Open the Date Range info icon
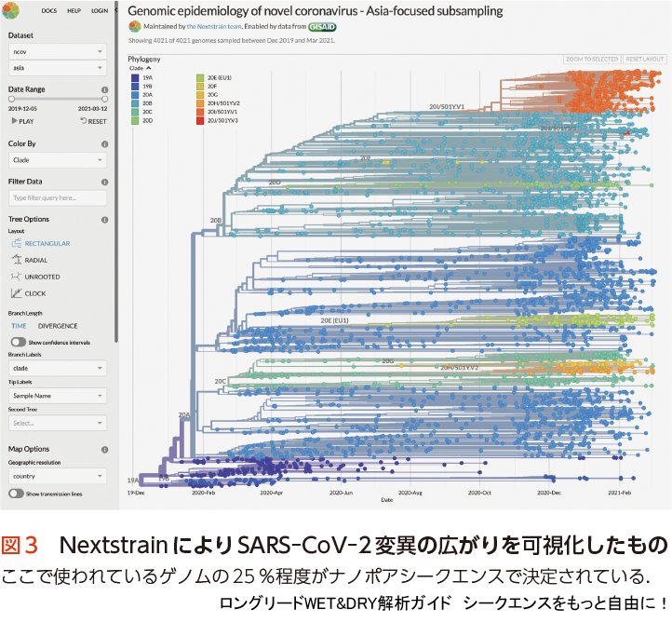Image resolution: width=672 pixels, height=623 pixels. click(x=103, y=89)
